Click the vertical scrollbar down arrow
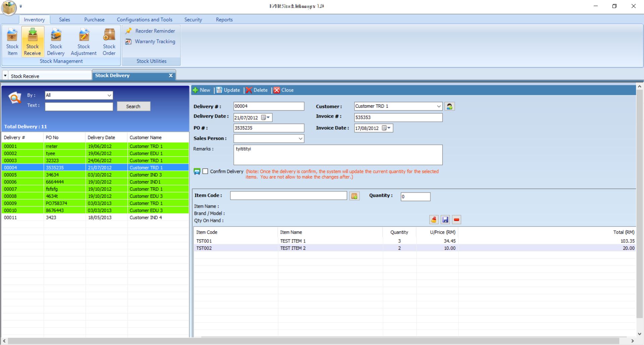The height and width of the screenshot is (345, 644). (640, 334)
